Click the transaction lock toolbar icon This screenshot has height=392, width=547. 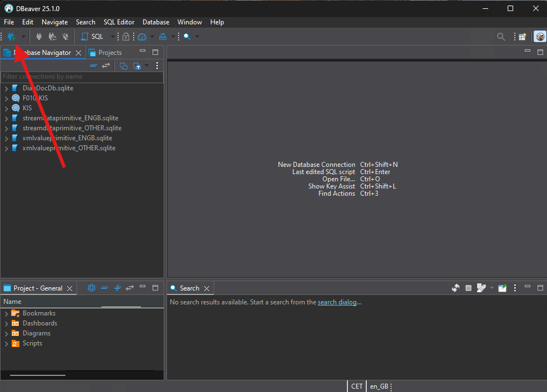[x=126, y=37]
